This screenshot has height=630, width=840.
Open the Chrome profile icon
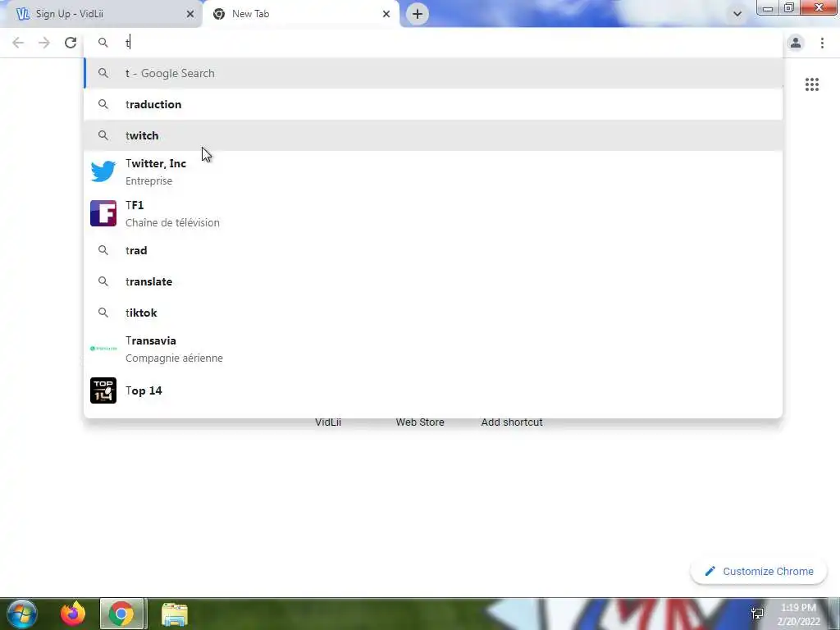pyautogui.click(x=796, y=43)
